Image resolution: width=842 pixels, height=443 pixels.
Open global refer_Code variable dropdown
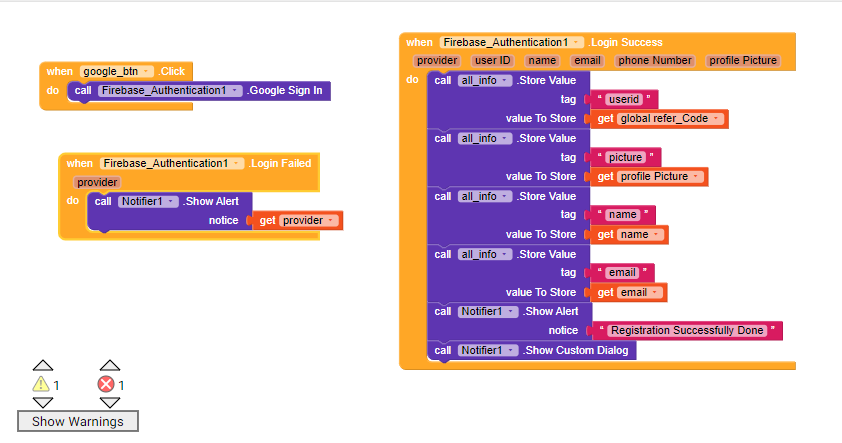(716, 119)
